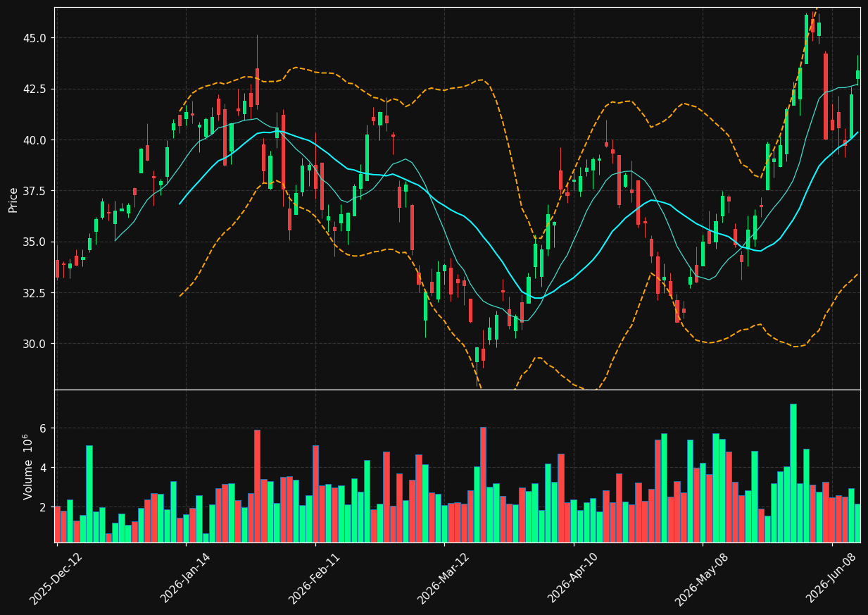Click the 32.5 price axis label

pos(35,293)
